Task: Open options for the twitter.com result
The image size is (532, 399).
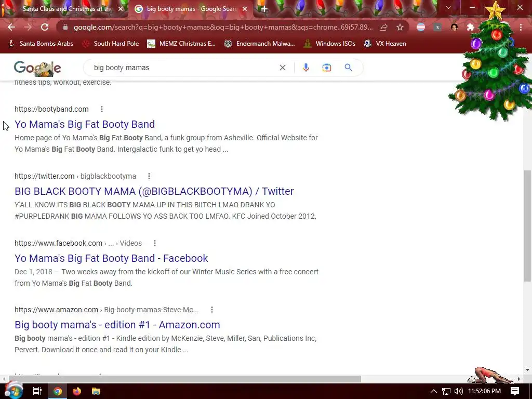Action: pyautogui.click(x=149, y=176)
